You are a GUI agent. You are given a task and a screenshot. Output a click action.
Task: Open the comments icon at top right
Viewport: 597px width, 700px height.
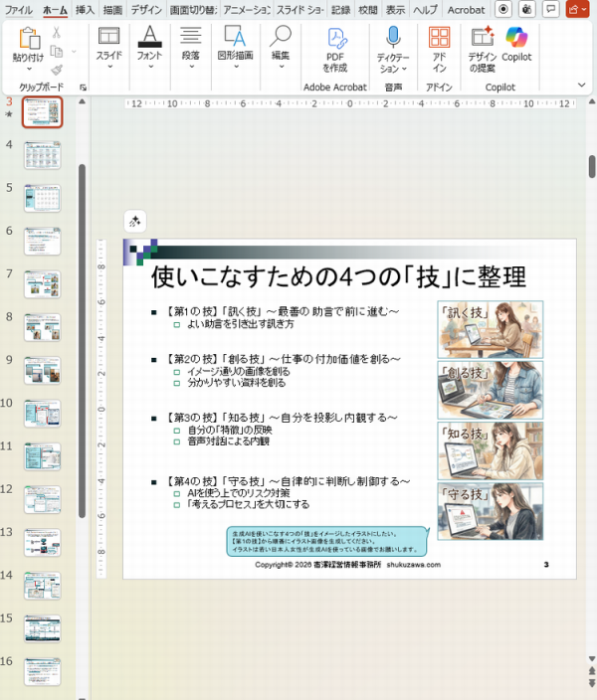click(x=550, y=9)
